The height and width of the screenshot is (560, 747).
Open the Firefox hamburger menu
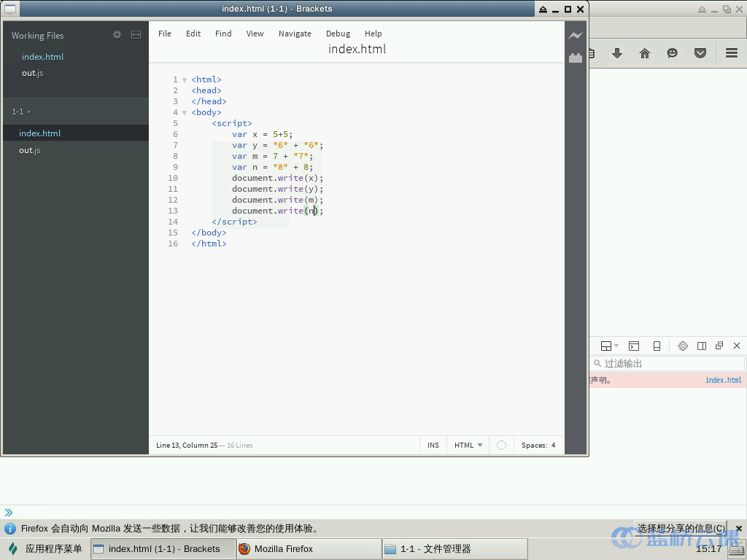(731, 53)
